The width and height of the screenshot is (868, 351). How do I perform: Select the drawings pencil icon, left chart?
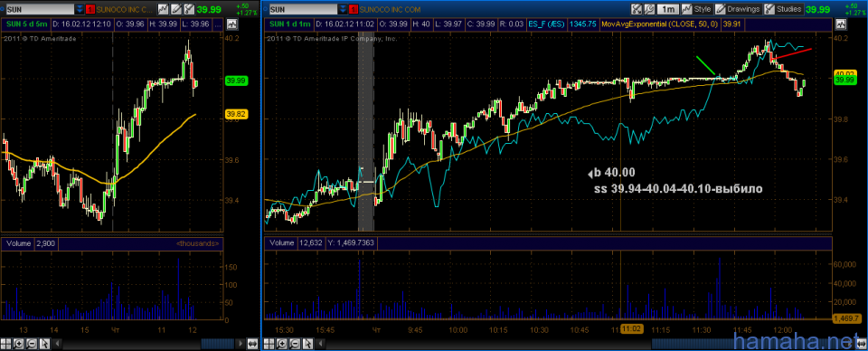pyautogui.click(x=176, y=9)
